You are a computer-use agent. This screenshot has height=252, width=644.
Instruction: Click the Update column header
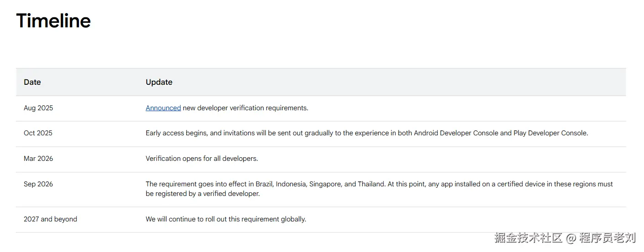tap(159, 82)
